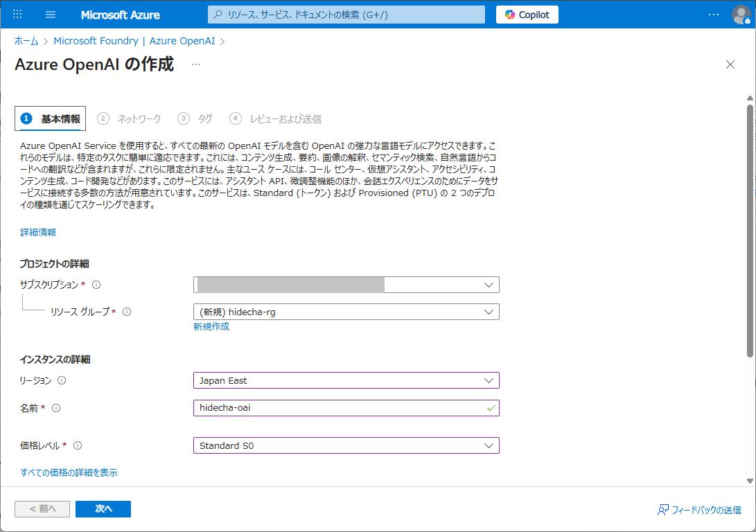Click the scrollbar up arrow
The width and height of the screenshot is (756, 532).
[750, 98]
